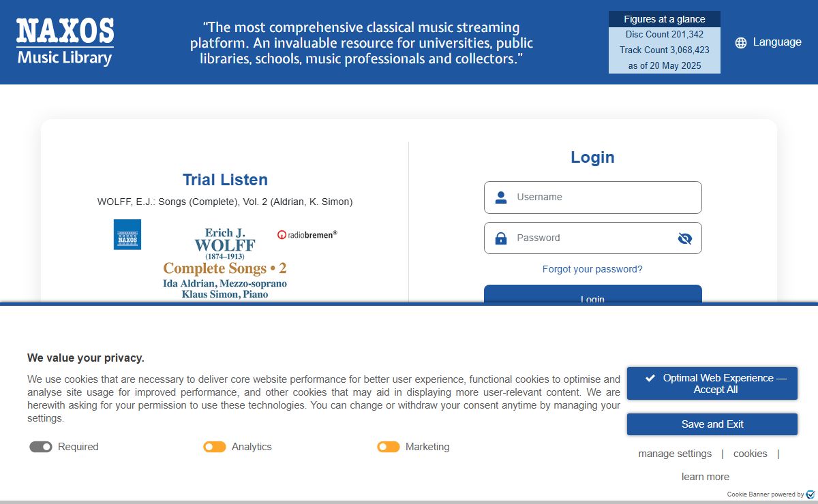Toggle the Required cookies switch
This screenshot has height=504, width=818.
point(41,447)
